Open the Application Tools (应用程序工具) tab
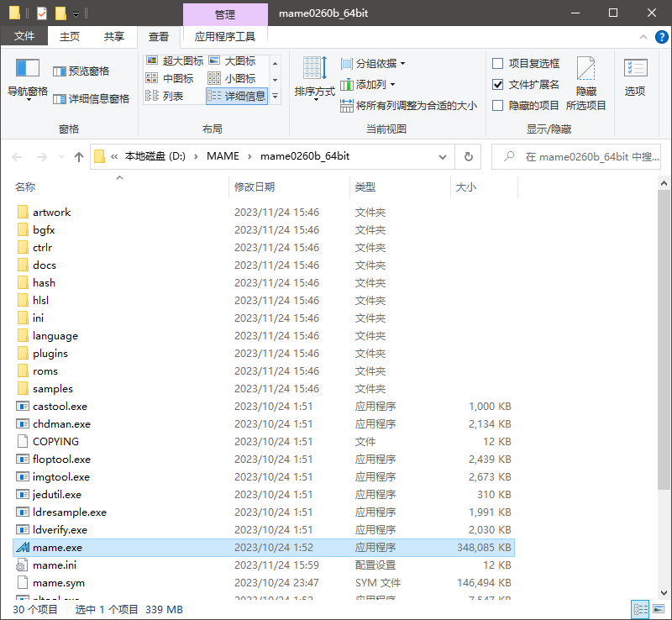 pos(225,36)
